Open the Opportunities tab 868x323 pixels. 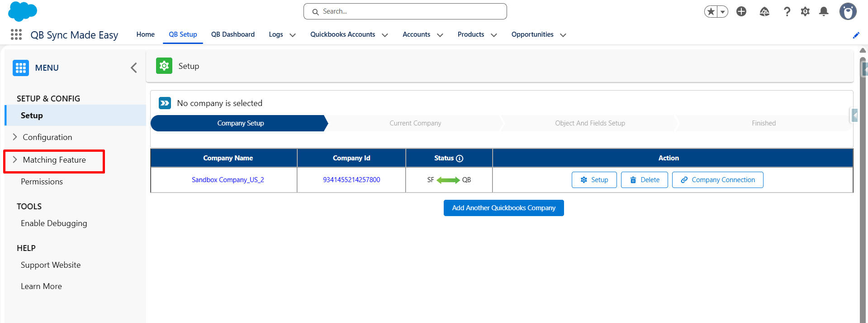pos(532,34)
